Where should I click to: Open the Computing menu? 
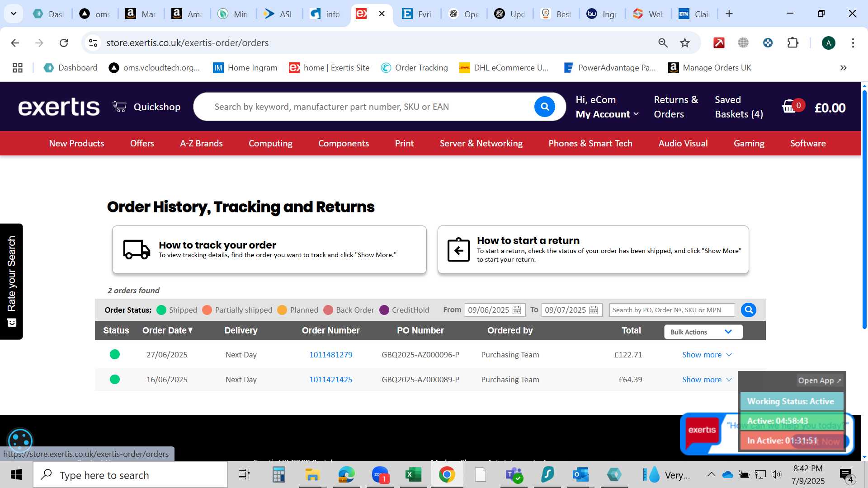click(x=270, y=143)
